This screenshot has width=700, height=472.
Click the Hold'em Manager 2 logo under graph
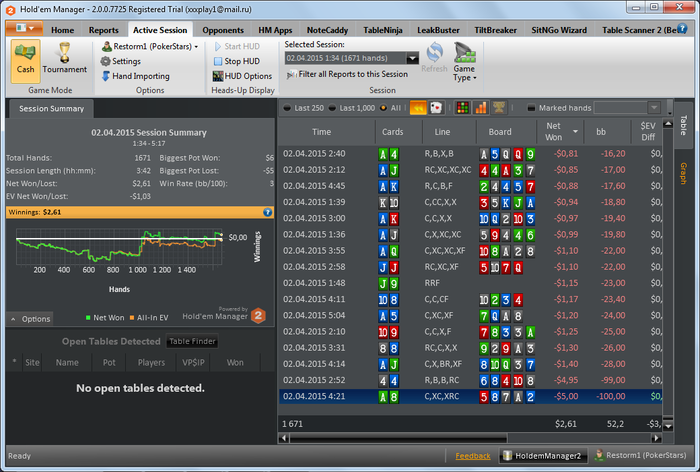(x=258, y=315)
